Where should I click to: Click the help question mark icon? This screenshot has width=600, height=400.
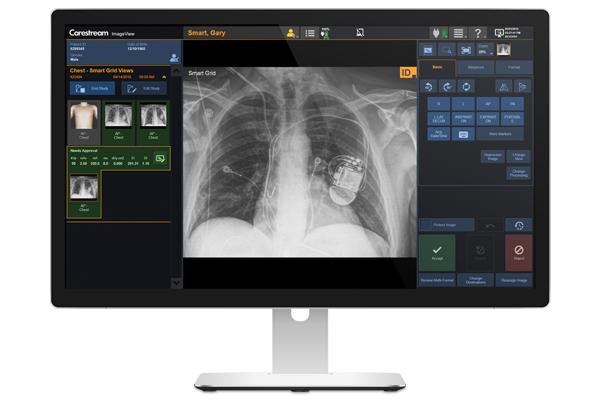click(x=479, y=33)
